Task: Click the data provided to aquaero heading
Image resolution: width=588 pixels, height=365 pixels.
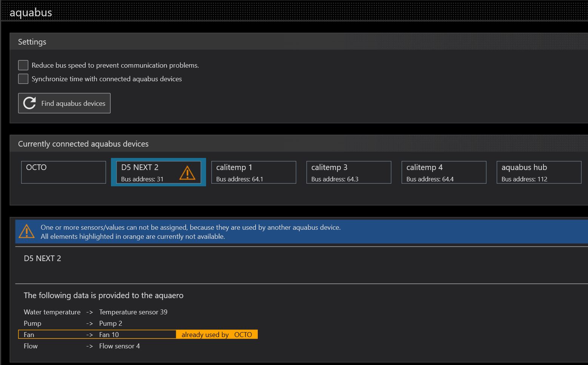Action: tap(103, 295)
